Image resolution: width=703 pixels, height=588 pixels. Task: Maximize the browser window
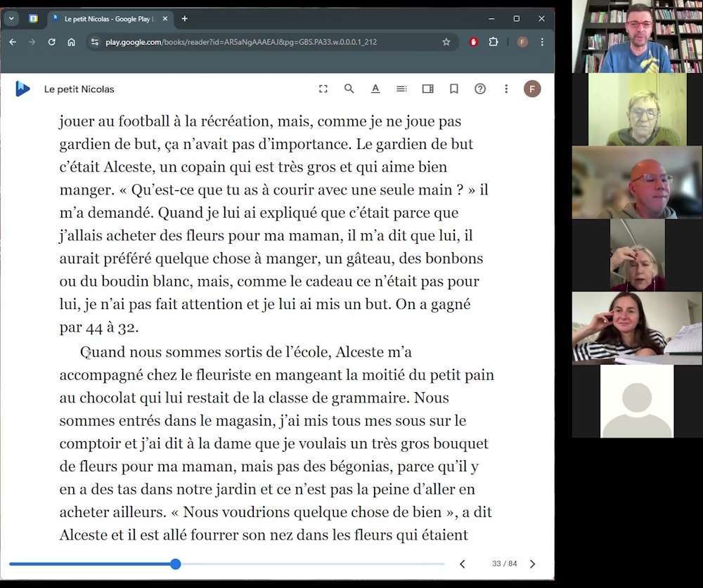tap(517, 19)
